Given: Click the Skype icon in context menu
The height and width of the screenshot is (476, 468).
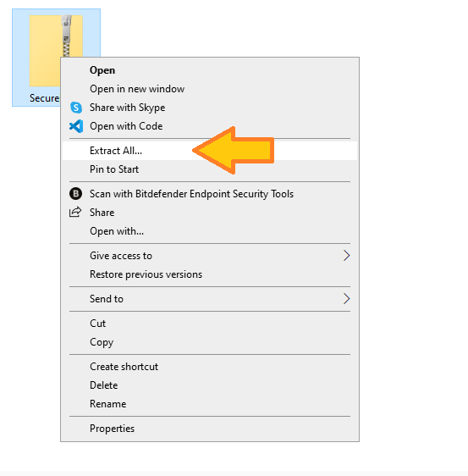Looking at the screenshot, I should 76,108.
